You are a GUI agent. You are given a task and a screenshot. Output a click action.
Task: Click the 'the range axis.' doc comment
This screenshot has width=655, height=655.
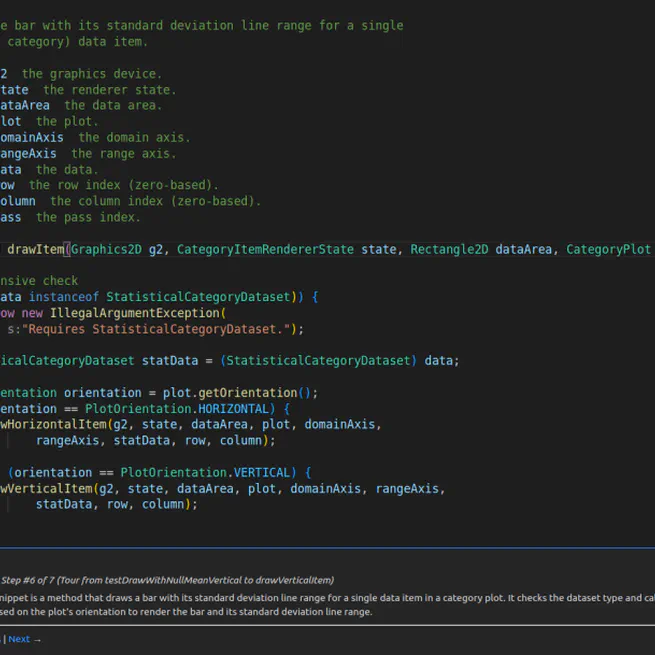(x=124, y=154)
